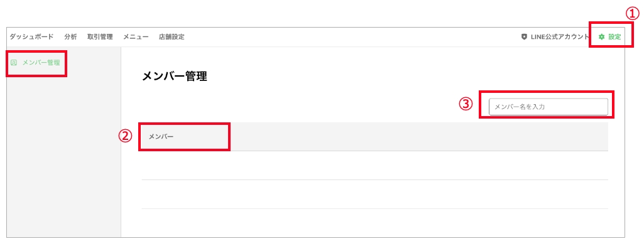644x251 pixels.
Task: Click the メンバー管理 sidebar icon
Action: point(14,63)
